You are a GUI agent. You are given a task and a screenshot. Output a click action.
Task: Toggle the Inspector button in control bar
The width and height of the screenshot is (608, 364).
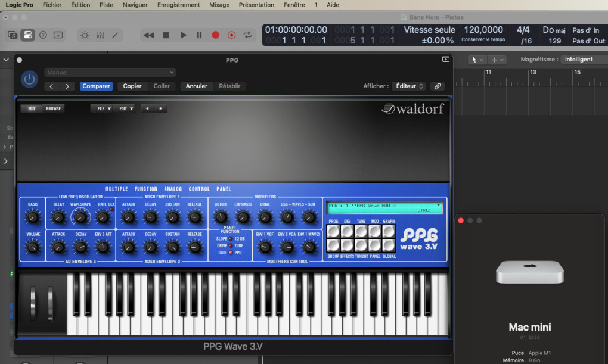pos(27,35)
